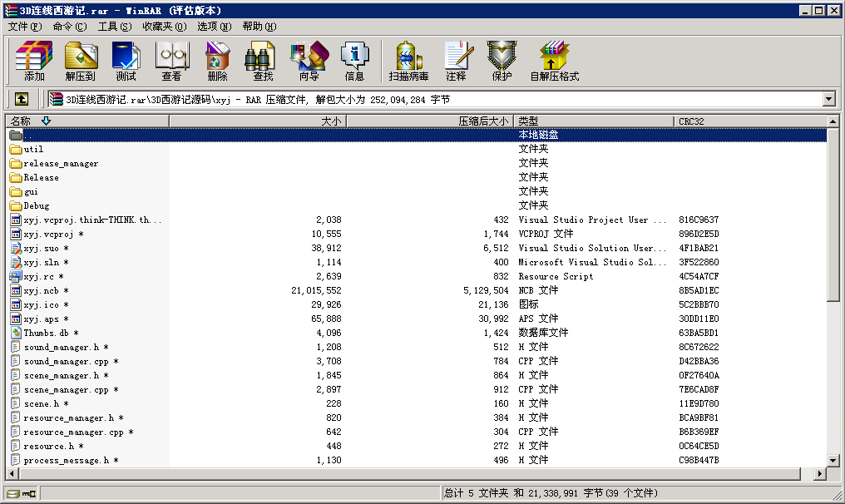Image resolution: width=845 pixels, height=504 pixels.
Task: Open the Favorites (收藏夹) menu
Action: click(164, 27)
